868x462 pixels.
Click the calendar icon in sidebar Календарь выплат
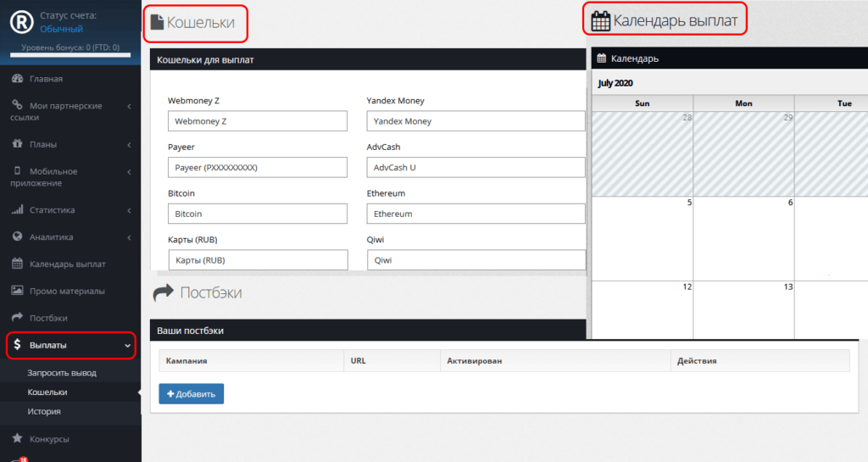[17, 264]
